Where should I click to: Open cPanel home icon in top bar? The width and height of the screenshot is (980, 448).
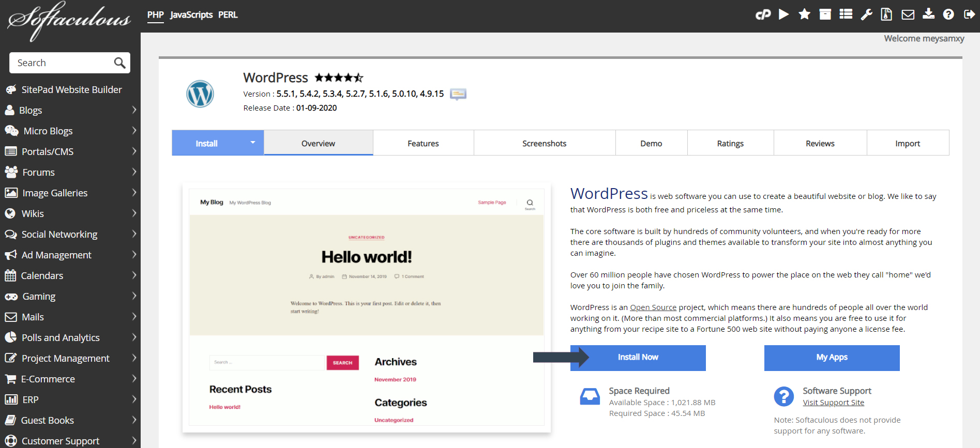pos(763,14)
